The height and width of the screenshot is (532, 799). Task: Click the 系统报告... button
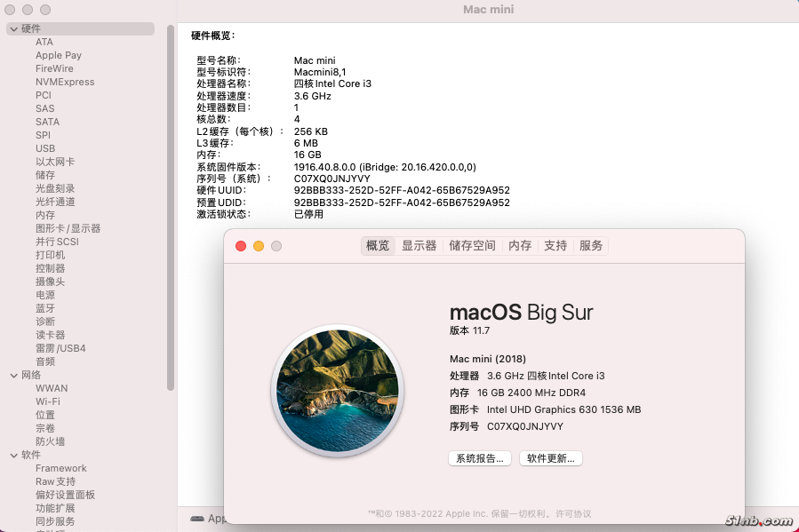click(480, 458)
